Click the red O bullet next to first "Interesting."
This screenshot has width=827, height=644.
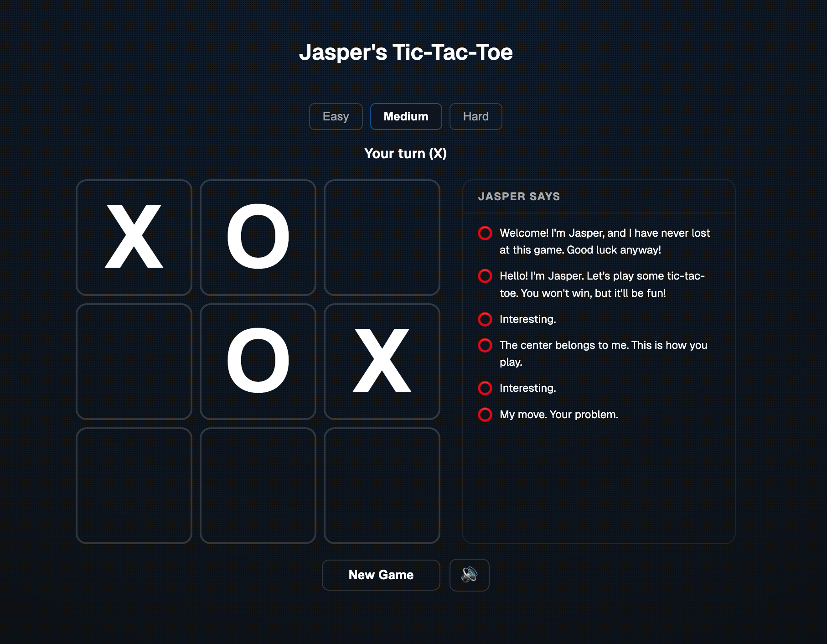[x=485, y=319]
